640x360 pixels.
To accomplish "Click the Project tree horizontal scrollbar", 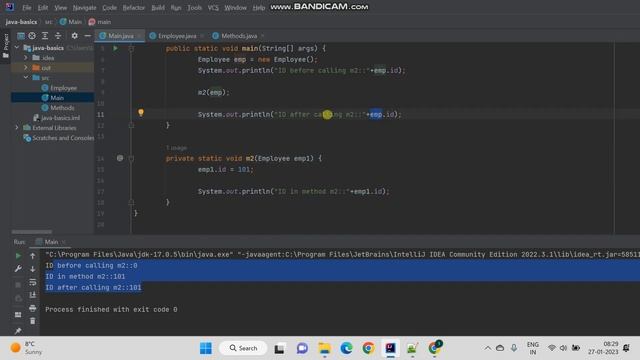I will [x=32, y=232].
